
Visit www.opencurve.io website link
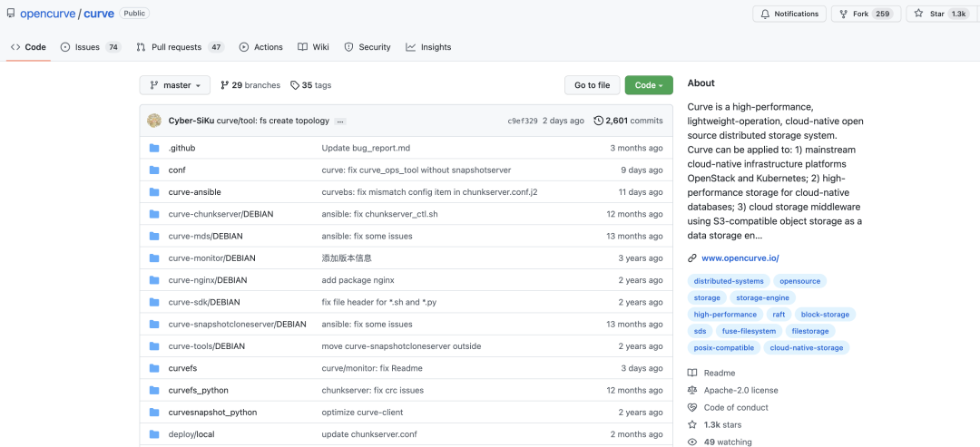pyautogui.click(x=740, y=258)
